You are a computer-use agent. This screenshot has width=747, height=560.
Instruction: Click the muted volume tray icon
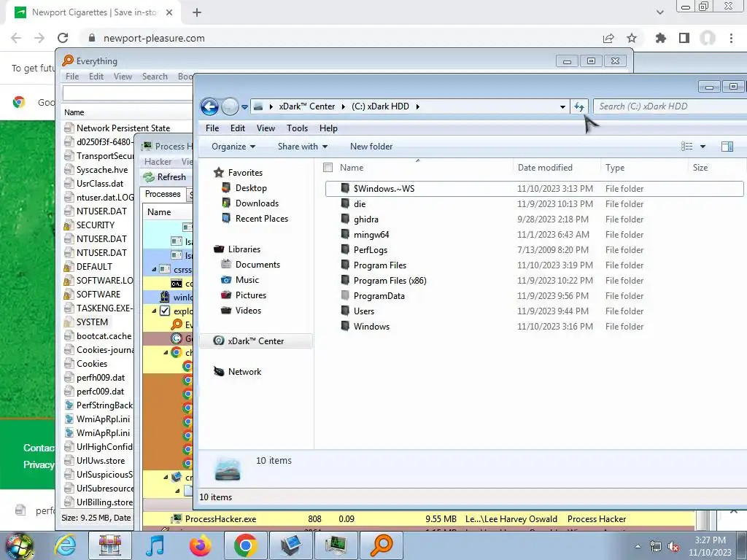pyautogui.click(x=673, y=547)
